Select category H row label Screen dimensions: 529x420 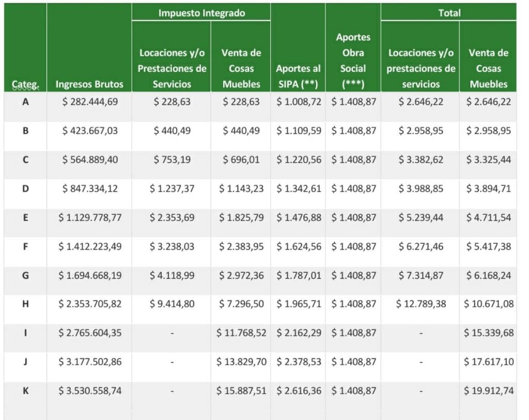click(25, 304)
